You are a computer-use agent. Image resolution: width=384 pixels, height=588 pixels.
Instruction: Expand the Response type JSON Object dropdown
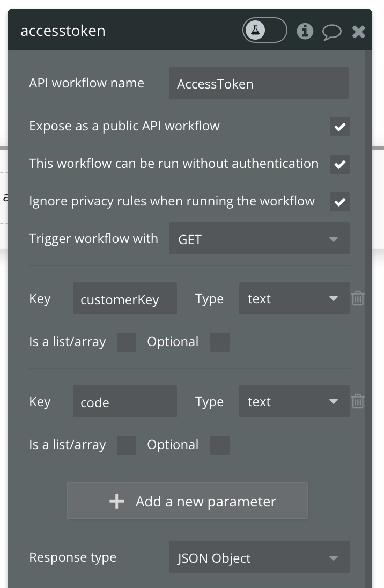click(x=259, y=558)
